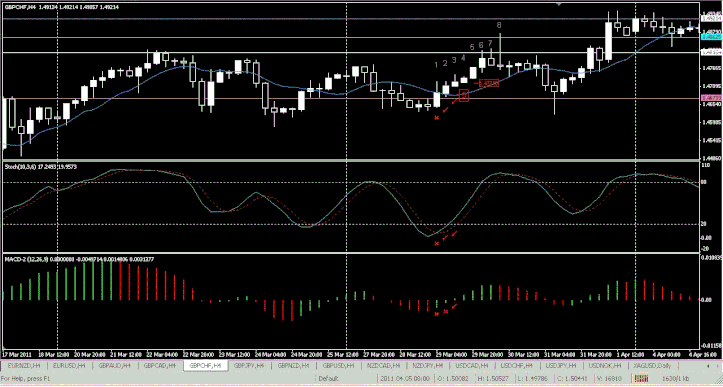
Task: Open the NZDCAD,H4 chart tab
Action: (x=385, y=366)
